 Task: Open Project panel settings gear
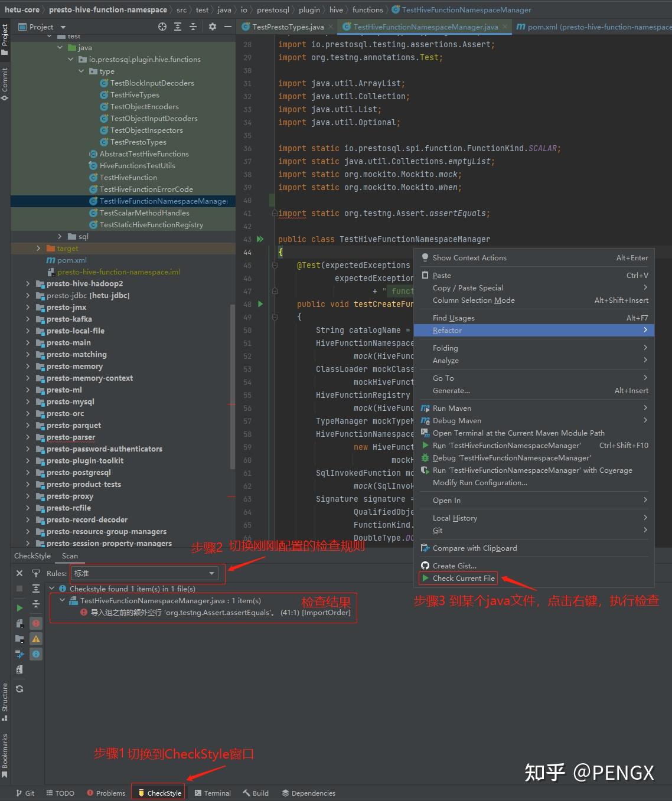[x=213, y=27]
